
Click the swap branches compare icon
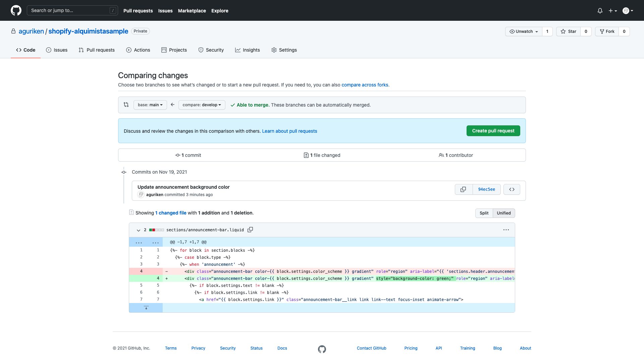pos(126,105)
